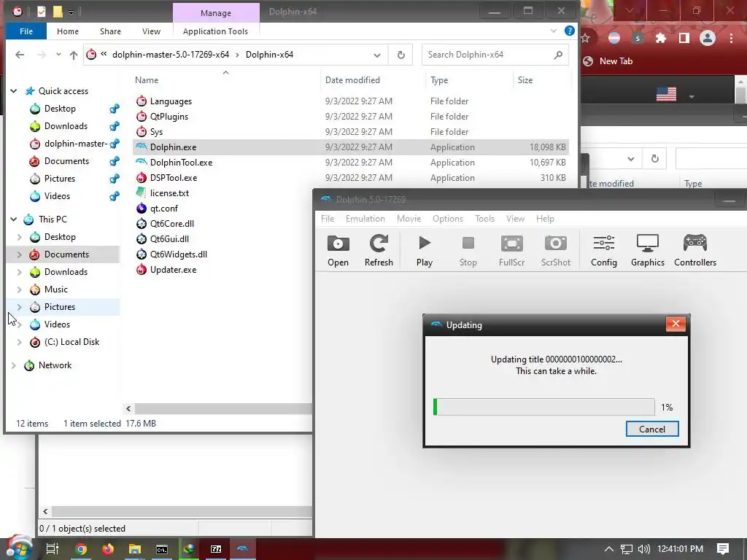The width and height of the screenshot is (747, 560).
Task: Select the QtPlugins folder
Action: (x=169, y=116)
